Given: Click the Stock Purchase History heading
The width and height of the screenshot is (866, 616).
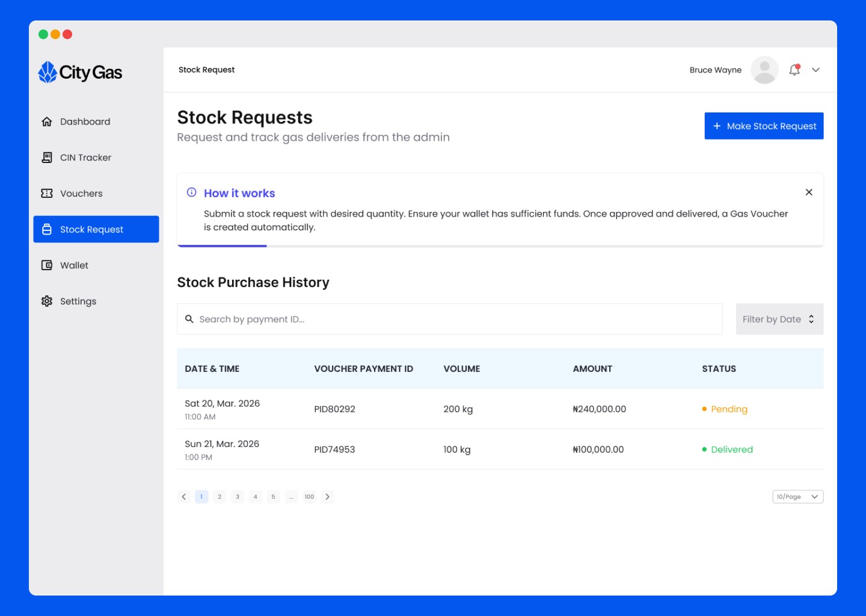Looking at the screenshot, I should pos(253,282).
